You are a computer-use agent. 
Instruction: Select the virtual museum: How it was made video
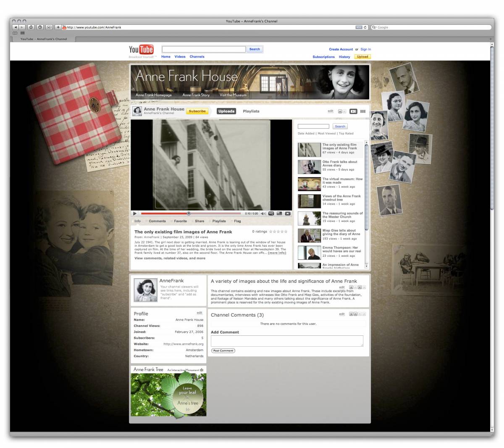330,184
